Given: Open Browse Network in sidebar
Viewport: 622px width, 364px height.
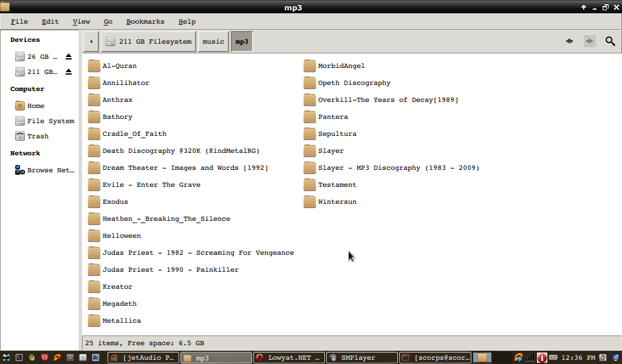Looking at the screenshot, I should pos(50,170).
